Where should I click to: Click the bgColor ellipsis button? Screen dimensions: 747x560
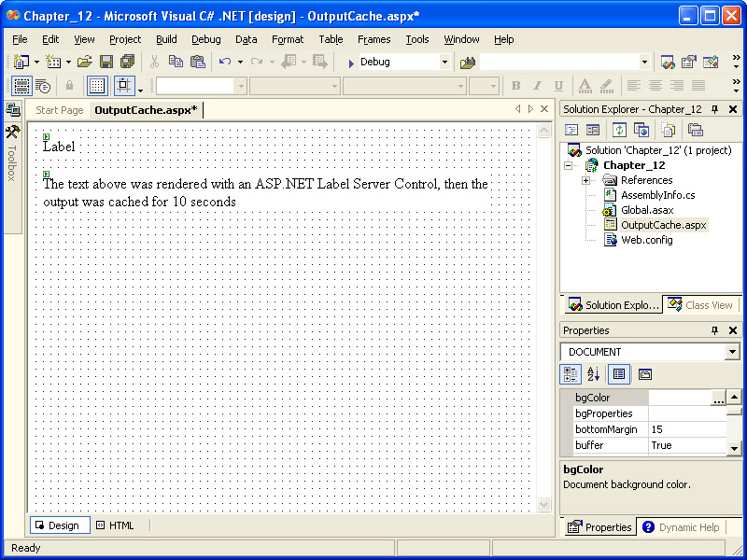tap(718, 399)
